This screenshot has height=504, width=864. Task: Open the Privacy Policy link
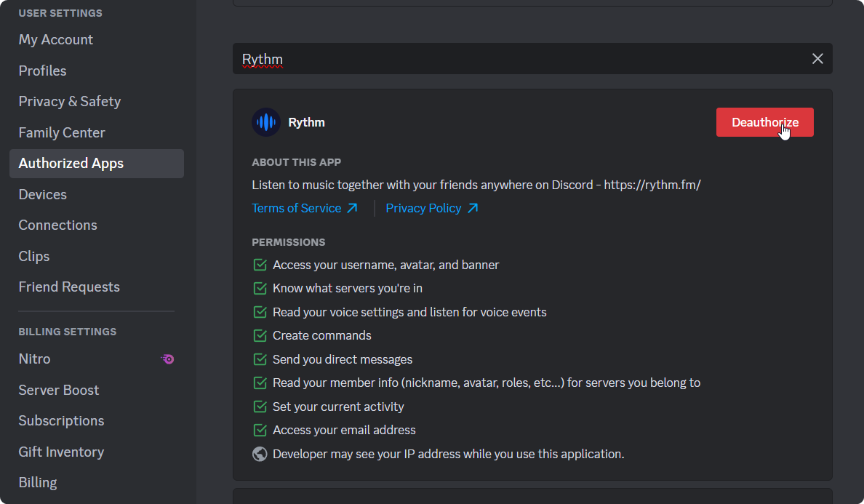pyautogui.click(x=423, y=208)
